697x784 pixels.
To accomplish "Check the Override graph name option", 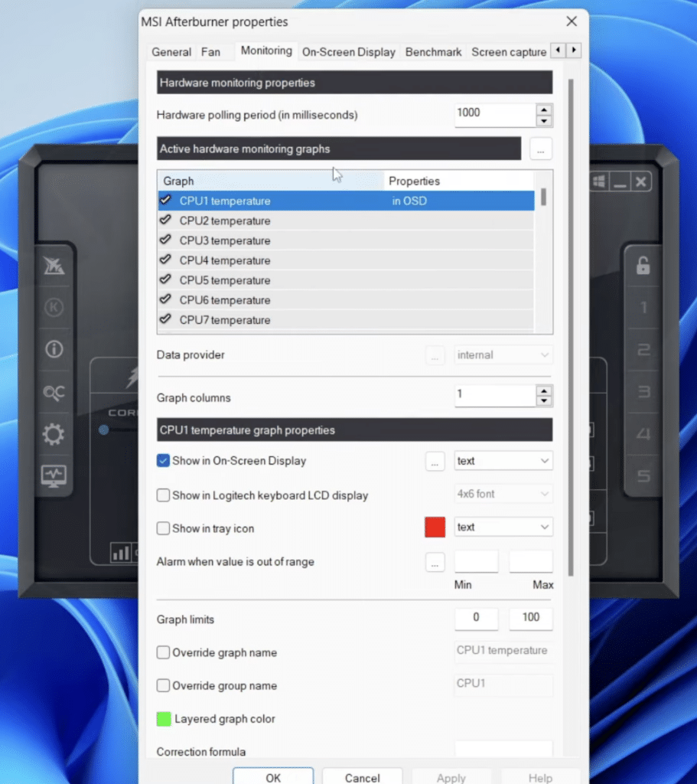I will [163, 652].
